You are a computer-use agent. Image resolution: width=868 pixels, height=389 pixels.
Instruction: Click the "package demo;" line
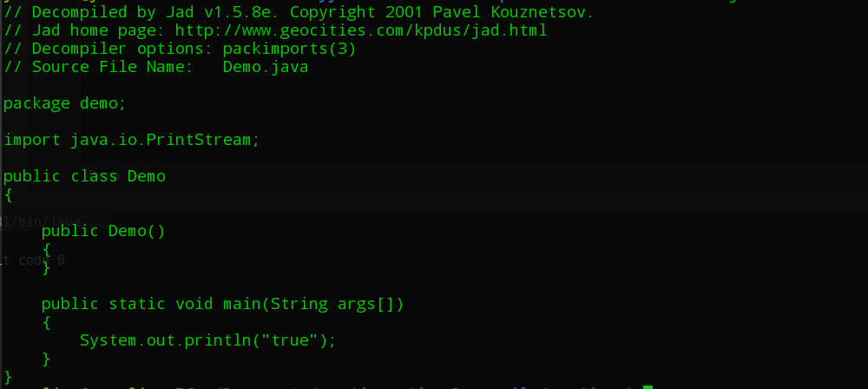click(x=65, y=103)
